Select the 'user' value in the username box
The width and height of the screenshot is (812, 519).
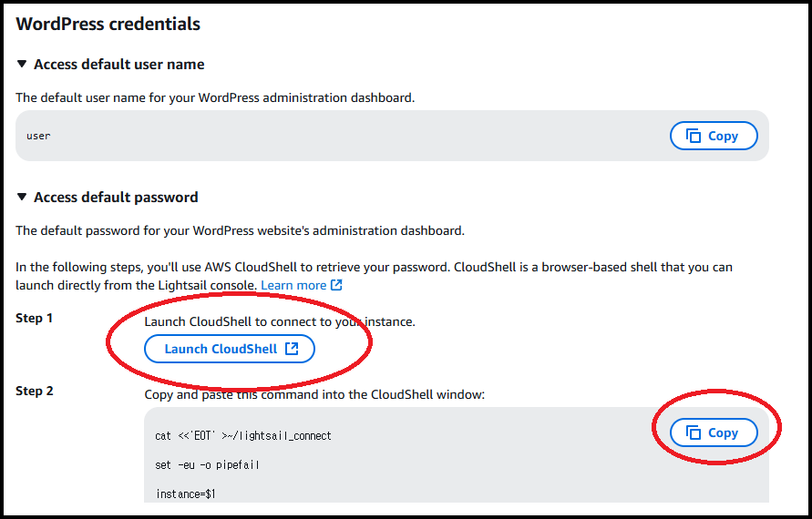point(38,136)
